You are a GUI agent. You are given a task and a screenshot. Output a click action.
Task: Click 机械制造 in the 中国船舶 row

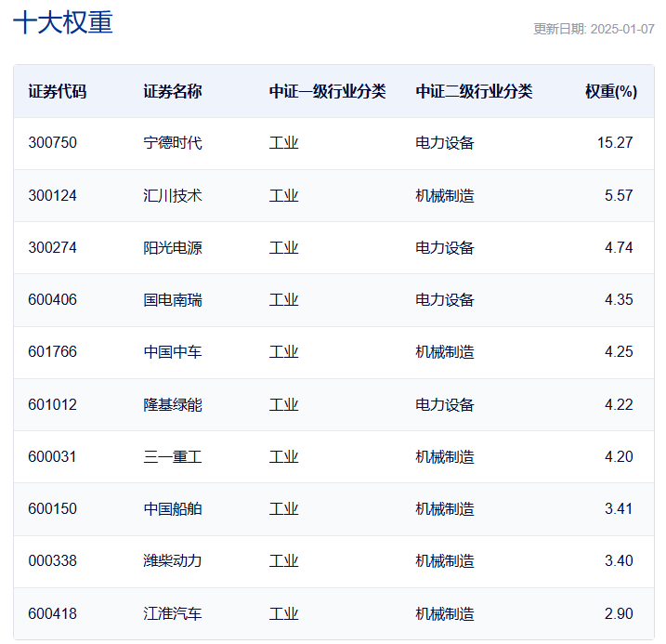coord(445,508)
